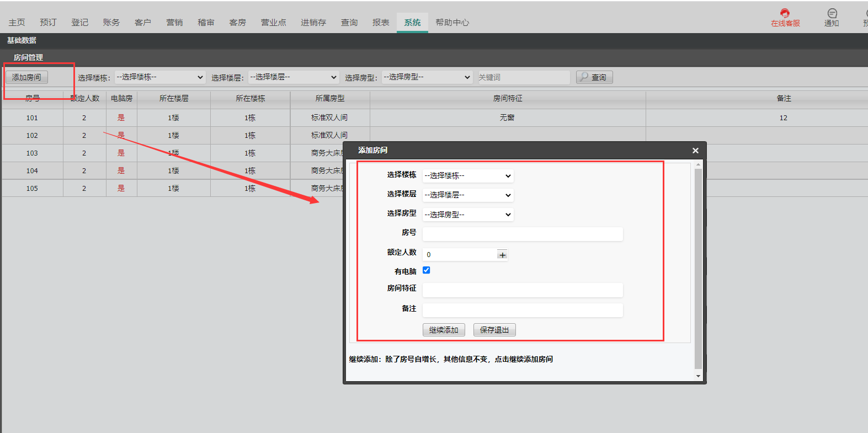Select room 102 cell
Screen dimensions: 868x433
pos(32,136)
